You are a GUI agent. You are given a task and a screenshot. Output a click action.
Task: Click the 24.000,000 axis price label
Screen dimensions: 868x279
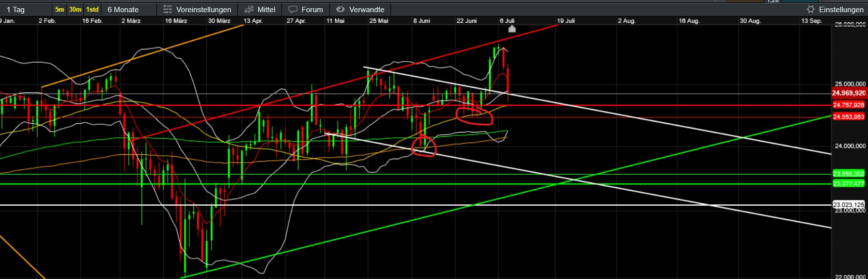coord(850,146)
